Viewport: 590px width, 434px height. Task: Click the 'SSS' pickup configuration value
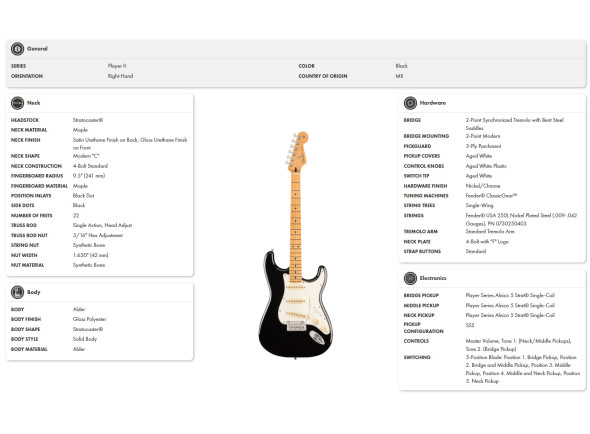point(470,325)
